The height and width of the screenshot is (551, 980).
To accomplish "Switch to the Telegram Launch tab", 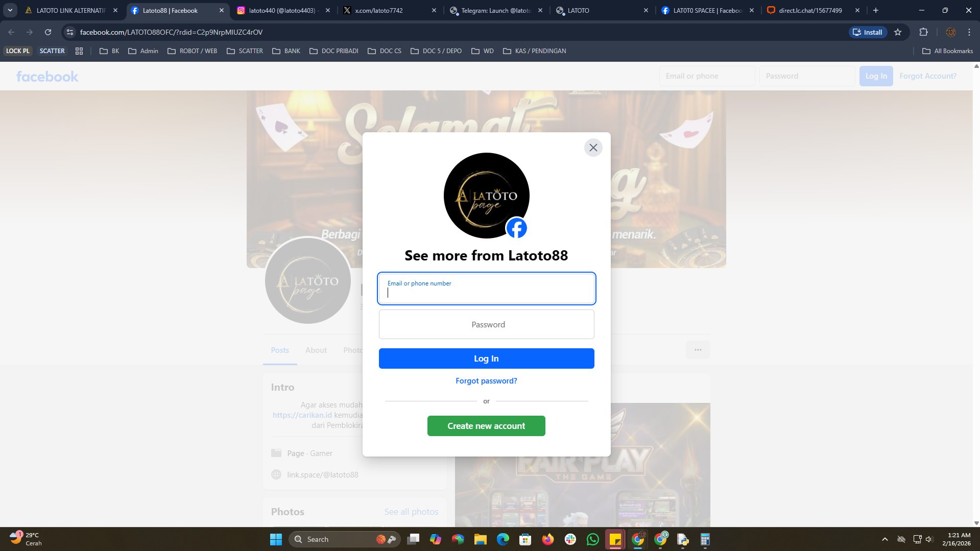I will pos(496,10).
